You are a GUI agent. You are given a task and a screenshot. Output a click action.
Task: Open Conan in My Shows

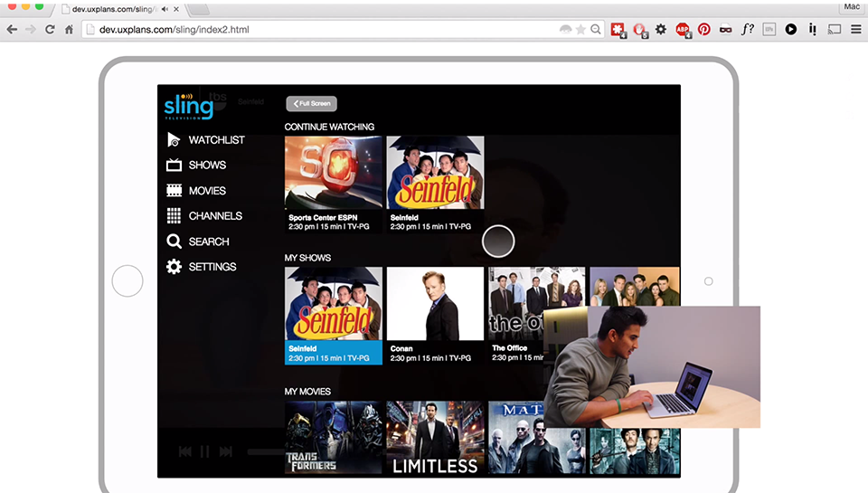(435, 303)
